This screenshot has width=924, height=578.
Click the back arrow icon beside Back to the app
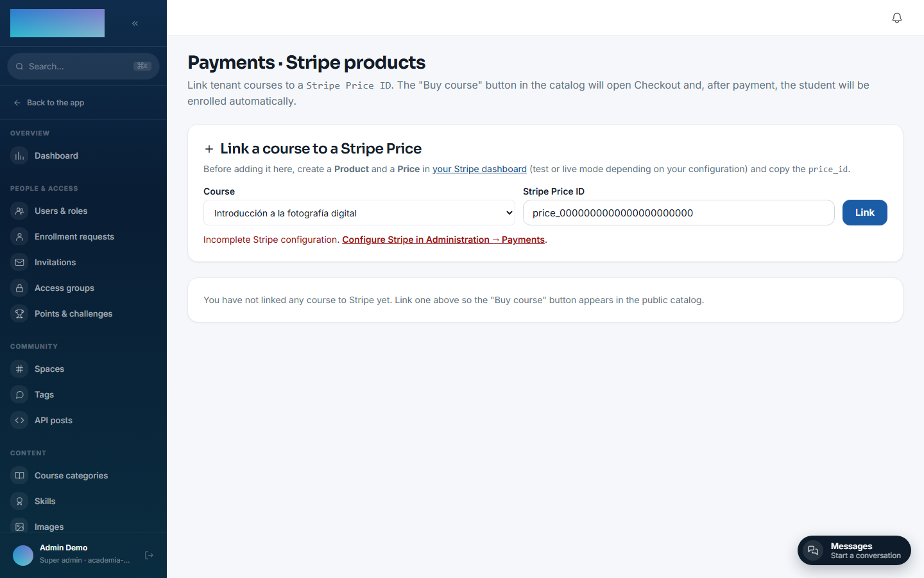17,103
